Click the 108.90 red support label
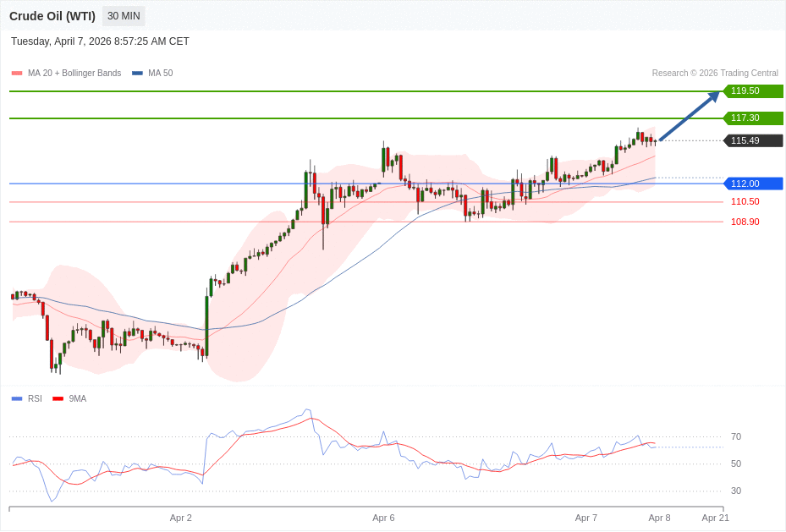 pos(745,222)
